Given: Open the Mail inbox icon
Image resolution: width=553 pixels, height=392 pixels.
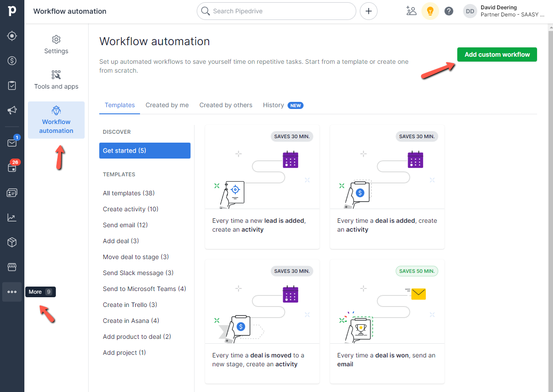Looking at the screenshot, I should tap(12, 143).
